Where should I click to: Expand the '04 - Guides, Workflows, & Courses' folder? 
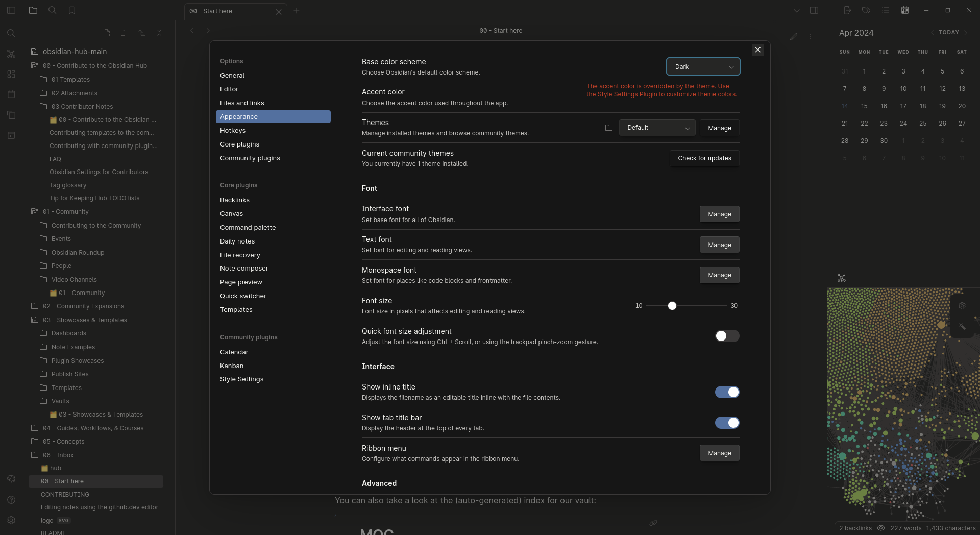[93, 428]
